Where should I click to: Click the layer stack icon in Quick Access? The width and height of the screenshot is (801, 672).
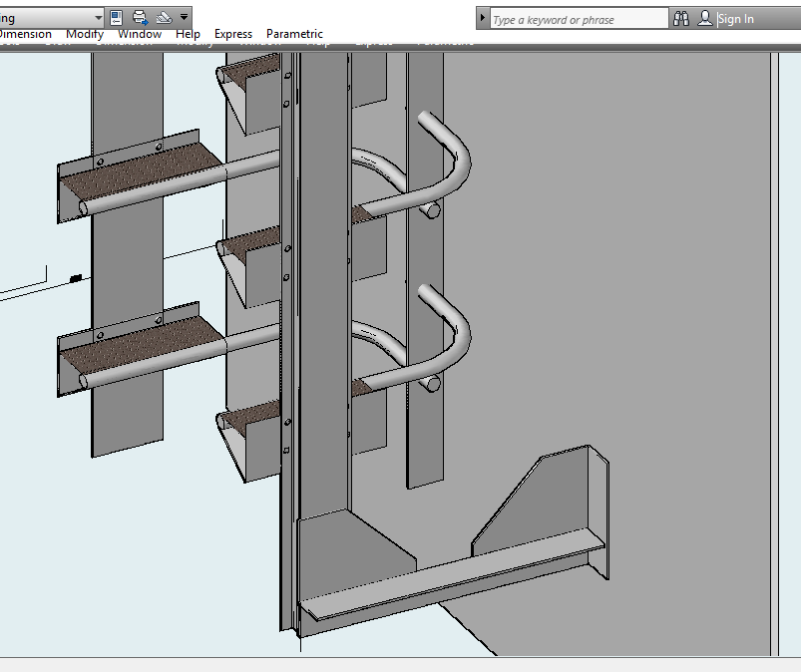coord(165,18)
